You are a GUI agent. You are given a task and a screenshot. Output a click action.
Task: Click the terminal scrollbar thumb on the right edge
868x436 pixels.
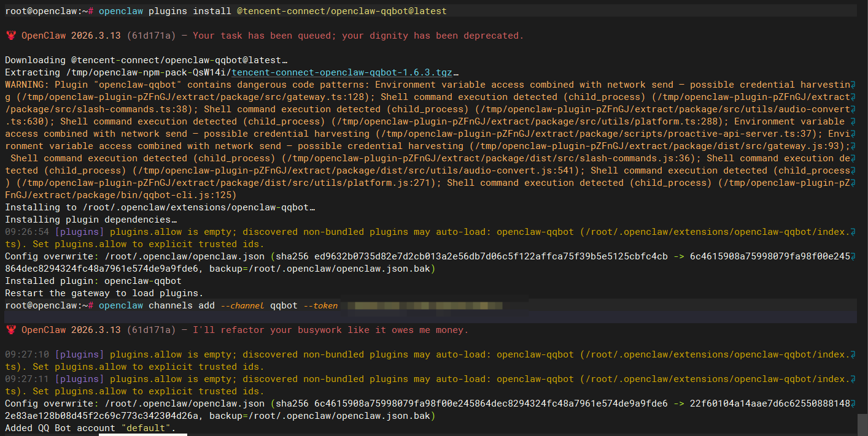point(862,424)
